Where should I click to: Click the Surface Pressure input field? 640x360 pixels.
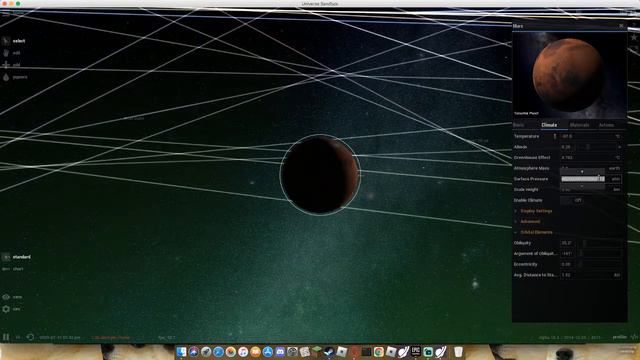pyautogui.click(x=582, y=179)
